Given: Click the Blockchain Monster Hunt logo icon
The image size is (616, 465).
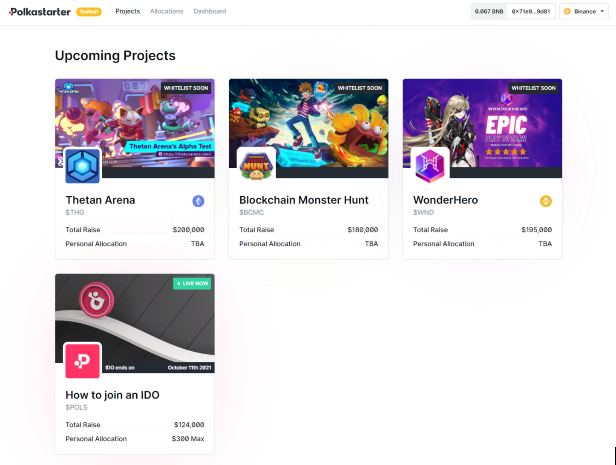Looking at the screenshot, I should tap(256, 166).
